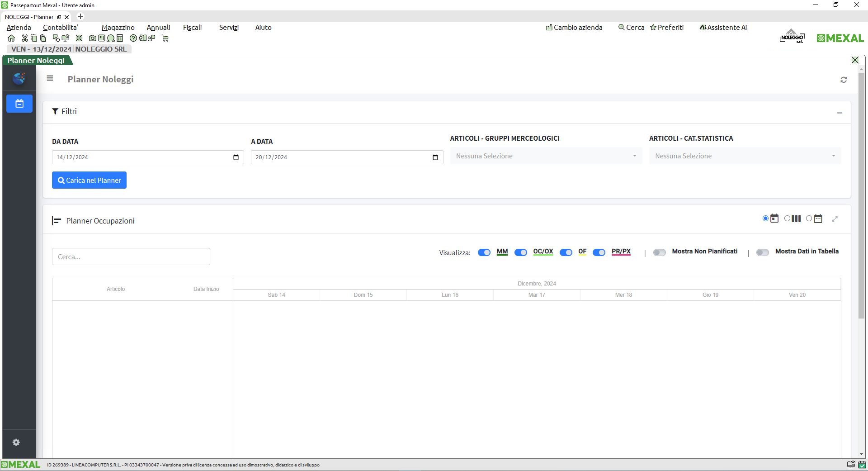
Task: Open the Magazzino menu
Action: [x=118, y=28]
